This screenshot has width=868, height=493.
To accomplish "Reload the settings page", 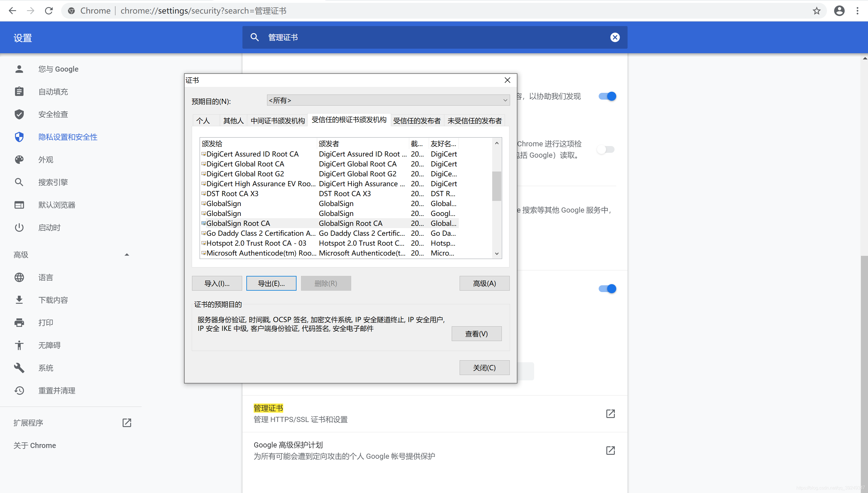I will pos(49,11).
